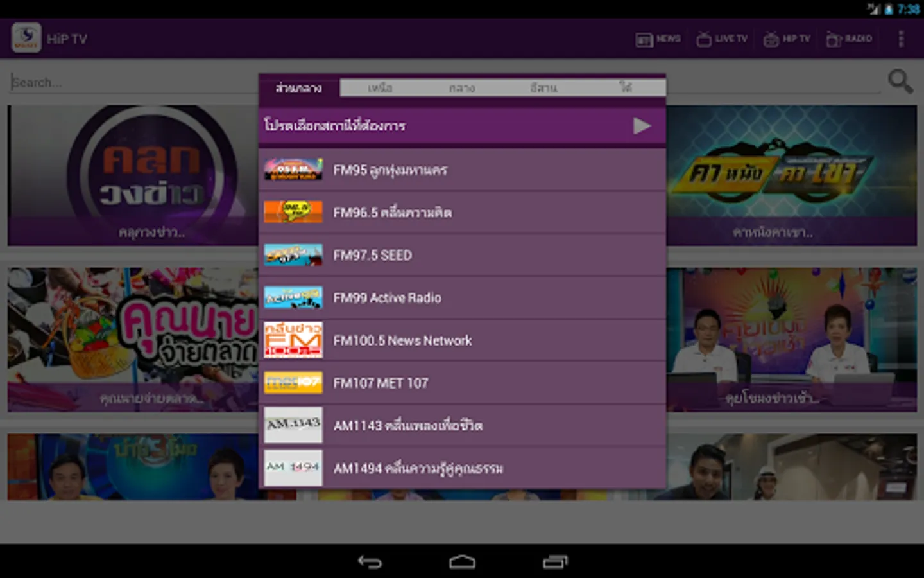Image resolution: width=924 pixels, height=578 pixels.
Task: Click the FM95 station logo
Action: pyautogui.click(x=293, y=170)
